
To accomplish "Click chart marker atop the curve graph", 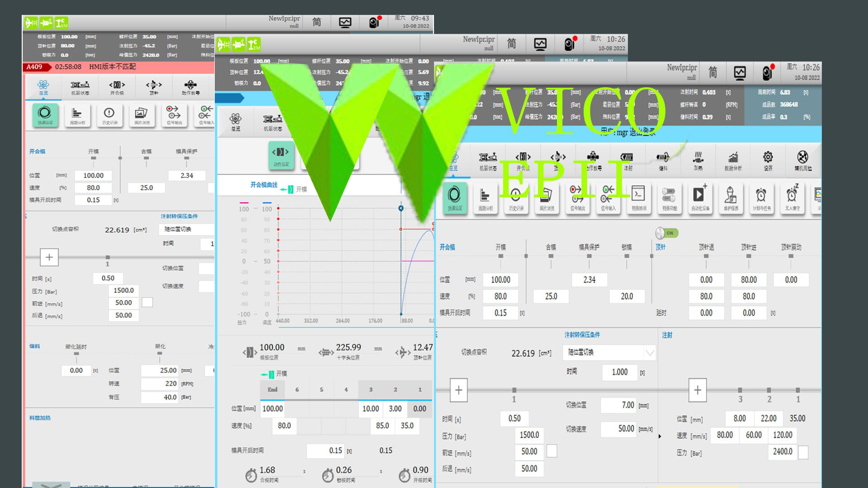I will coord(401,208).
